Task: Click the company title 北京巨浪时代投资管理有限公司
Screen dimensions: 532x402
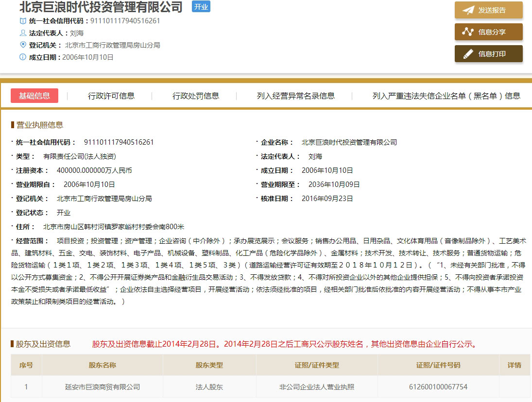Action: point(101,7)
